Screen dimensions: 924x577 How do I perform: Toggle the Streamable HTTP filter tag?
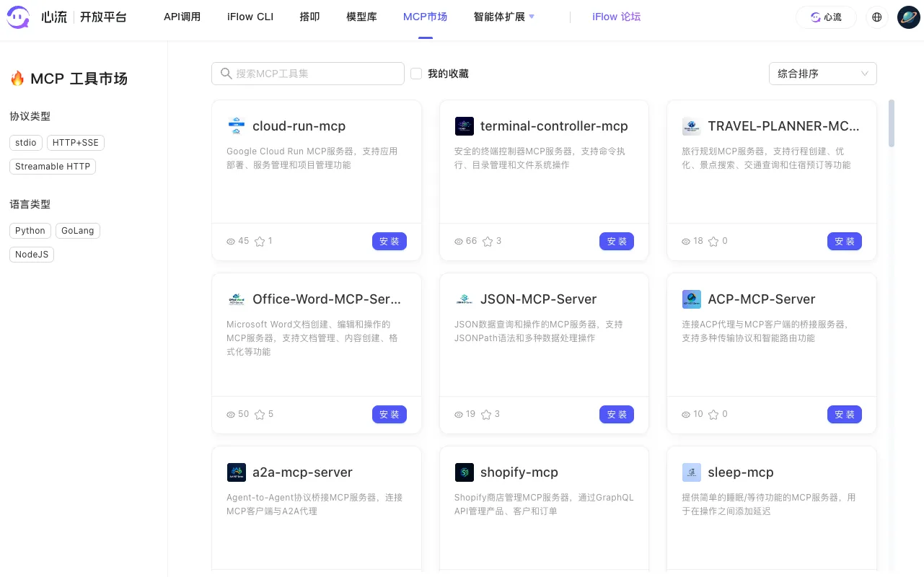tap(53, 167)
